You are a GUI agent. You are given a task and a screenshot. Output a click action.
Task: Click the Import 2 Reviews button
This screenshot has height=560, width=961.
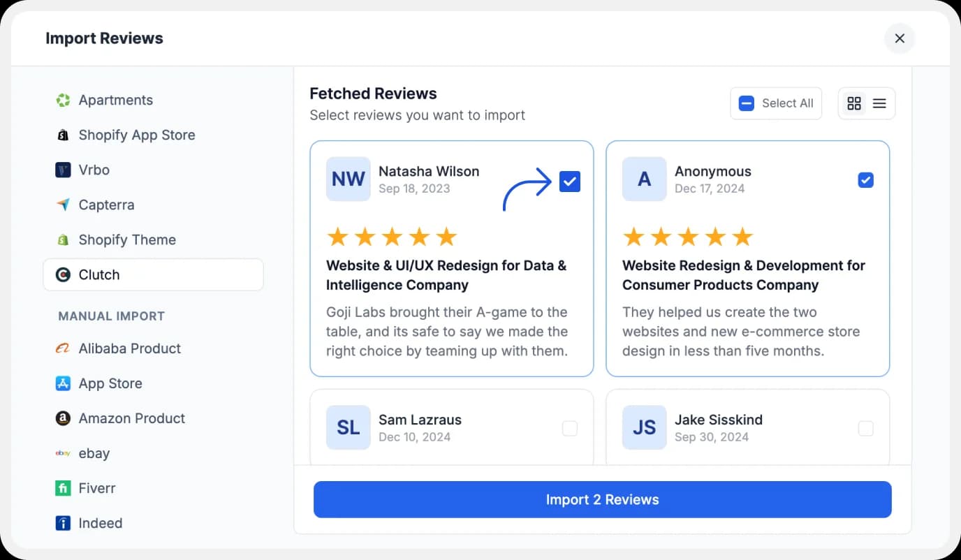pyautogui.click(x=602, y=499)
